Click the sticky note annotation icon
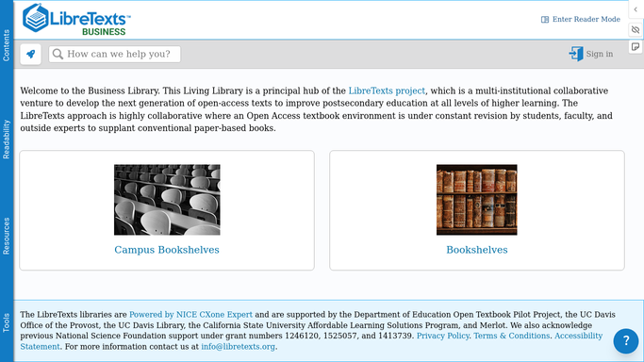This screenshot has height=362, width=644. click(x=636, y=47)
